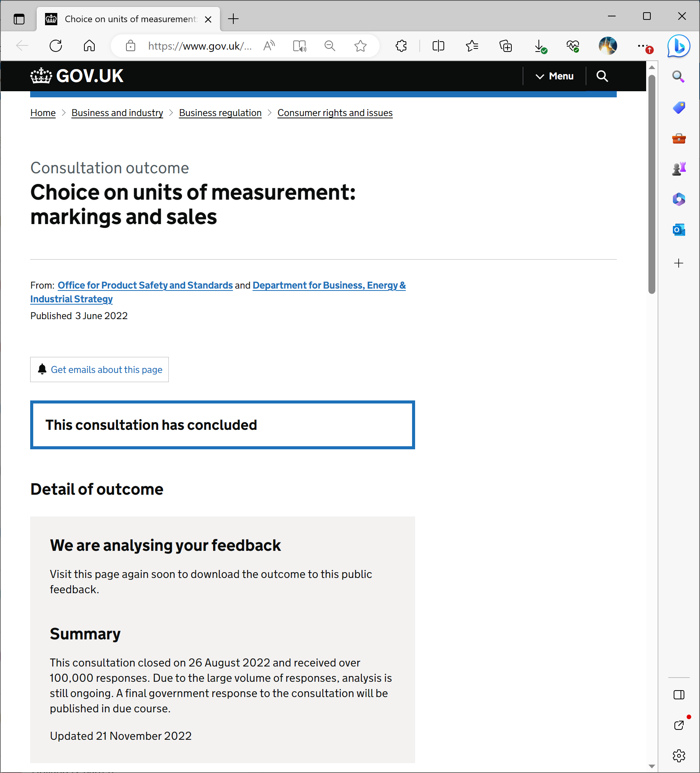Open the browser Extensions puzzle icon
Viewport: 700px width, 773px height.
click(x=401, y=46)
